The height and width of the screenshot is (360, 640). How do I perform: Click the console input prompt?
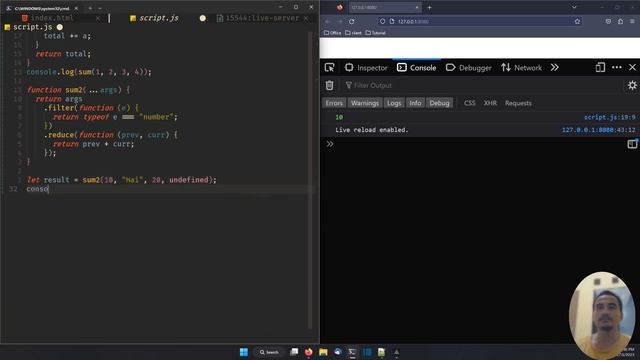476,144
